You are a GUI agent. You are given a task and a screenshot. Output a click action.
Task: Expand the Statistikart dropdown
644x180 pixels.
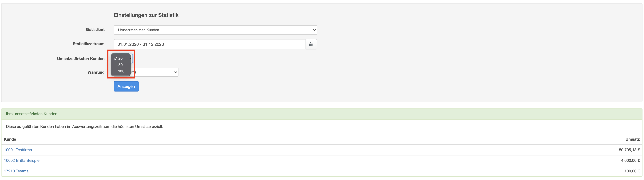215,30
